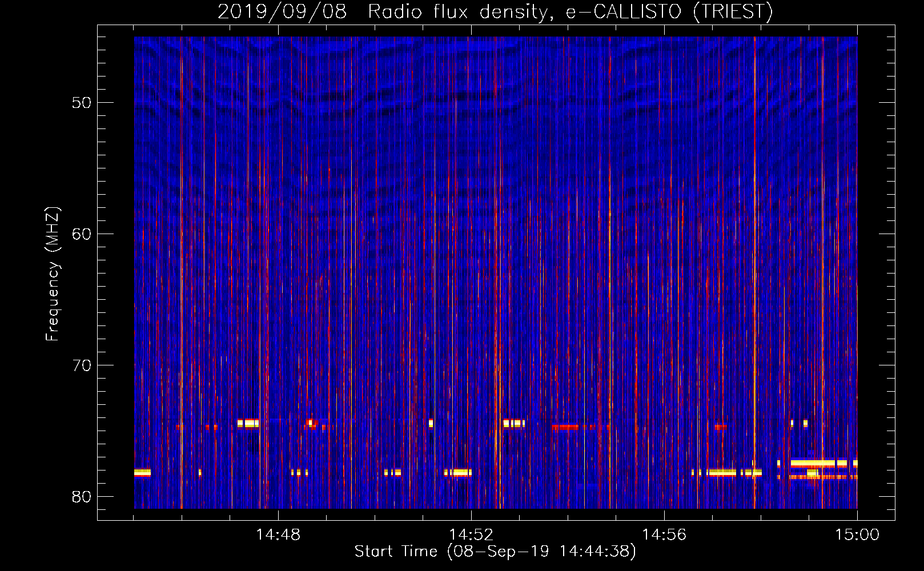
Task: Select the 50 frequency tick label
Action: [82, 103]
